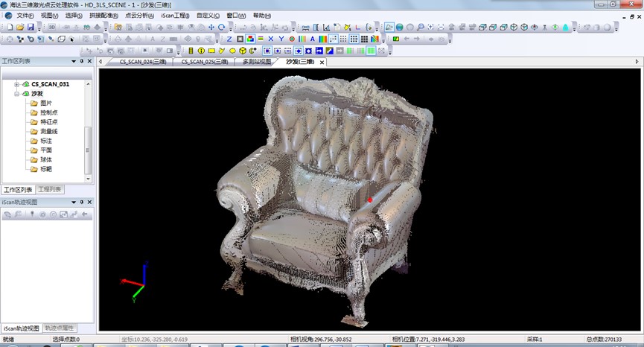Click the rainbow color ramp icon

click(323, 39)
